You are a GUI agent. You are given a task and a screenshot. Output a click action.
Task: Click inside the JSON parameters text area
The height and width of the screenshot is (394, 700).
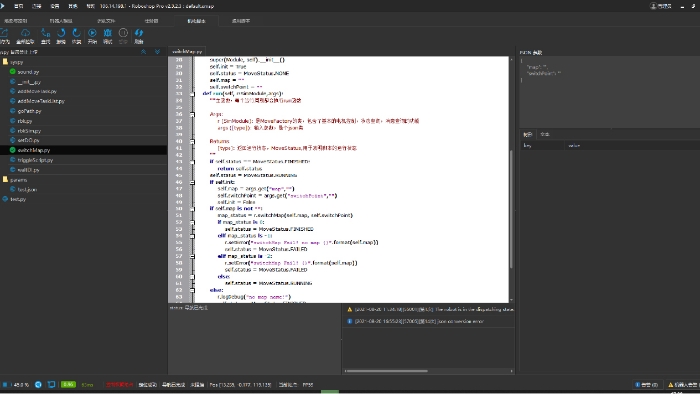[x=609, y=91]
